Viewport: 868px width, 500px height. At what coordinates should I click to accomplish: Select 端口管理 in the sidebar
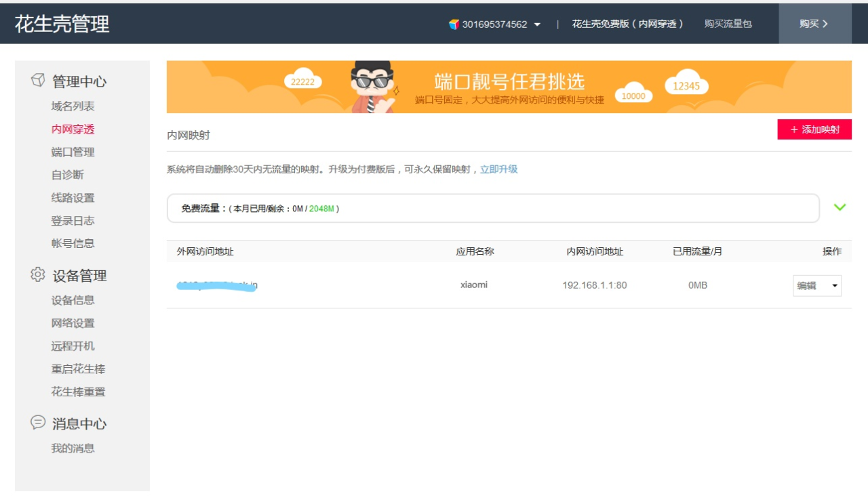coord(73,152)
